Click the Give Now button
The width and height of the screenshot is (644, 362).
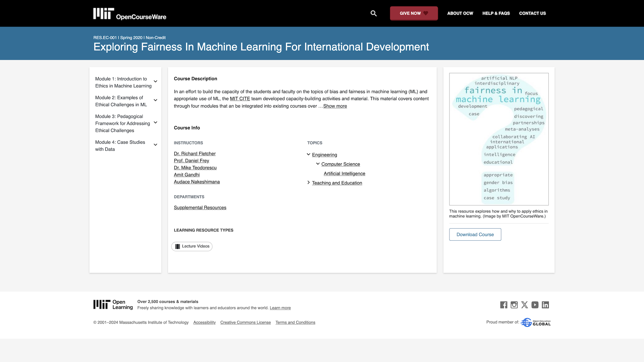point(414,13)
